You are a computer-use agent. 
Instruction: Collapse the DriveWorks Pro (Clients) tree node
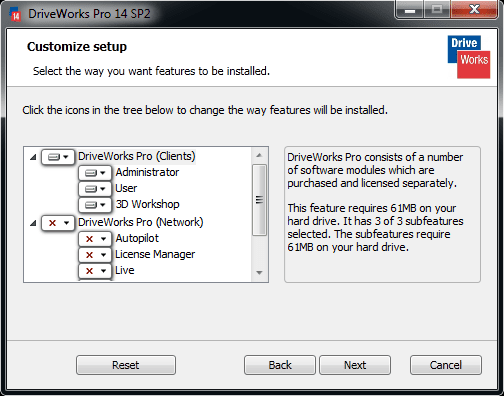[33, 157]
